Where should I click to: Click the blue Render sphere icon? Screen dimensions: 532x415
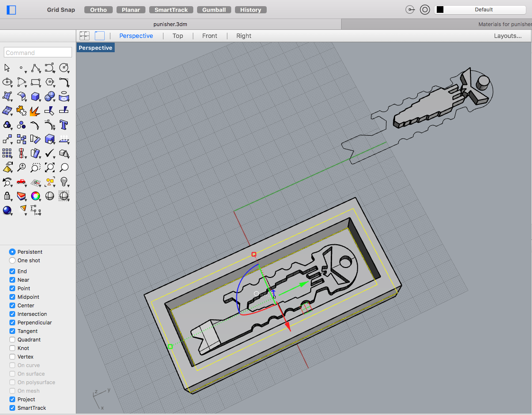click(x=7, y=211)
